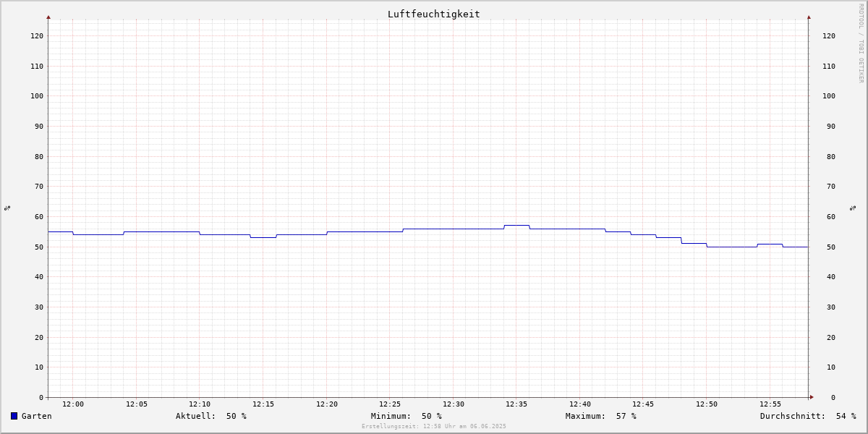
Task: Click the red arrow at x-axis end
Action: (x=812, y=396)
